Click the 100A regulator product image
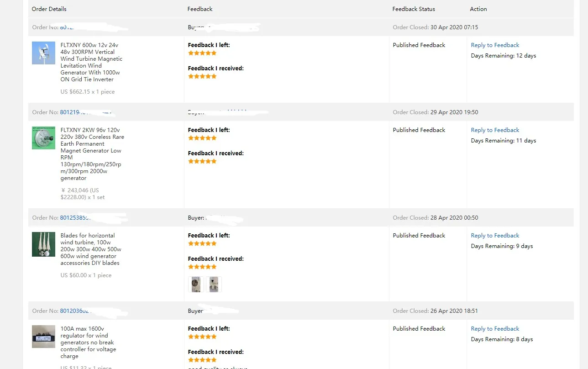The height and width of the screenshot is (369, 588). point(43,337)
